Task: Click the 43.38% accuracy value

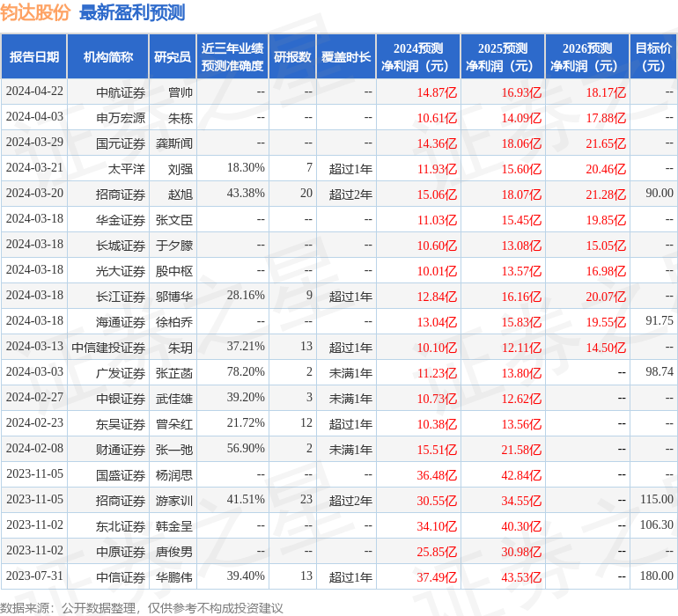Action: point(246,194)
